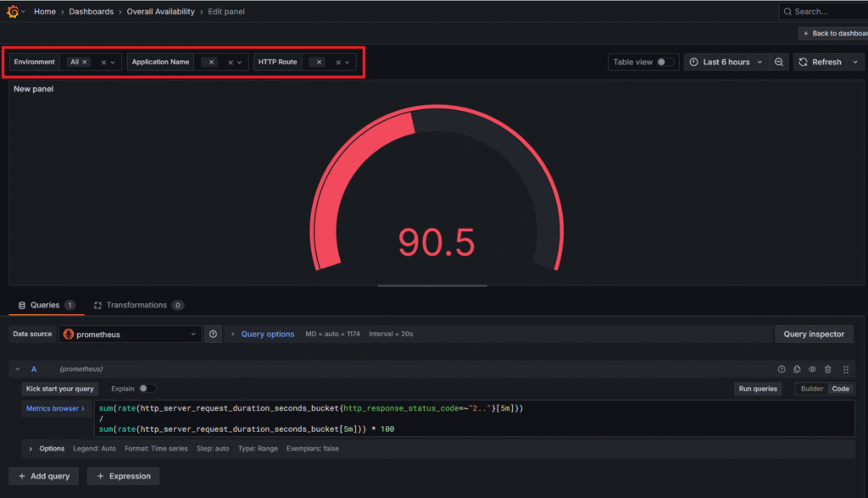Click the zoom out time range icon
The image size is (868, 498).
(x=778, y=62)
